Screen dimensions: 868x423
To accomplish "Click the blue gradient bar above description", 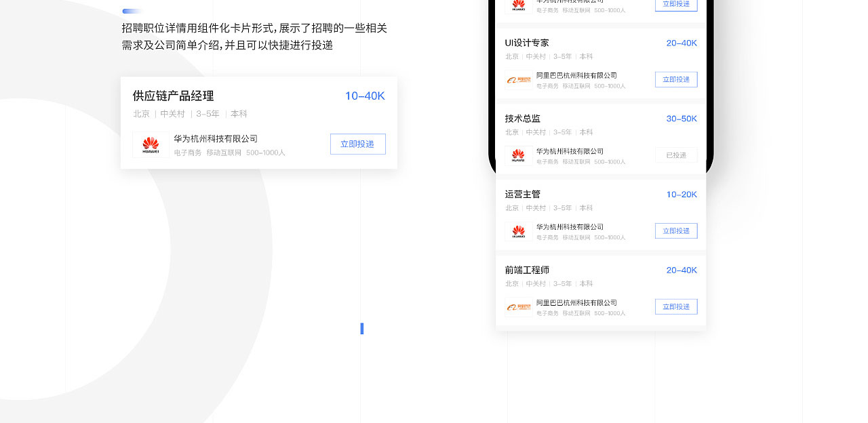I will coord(132,12).
